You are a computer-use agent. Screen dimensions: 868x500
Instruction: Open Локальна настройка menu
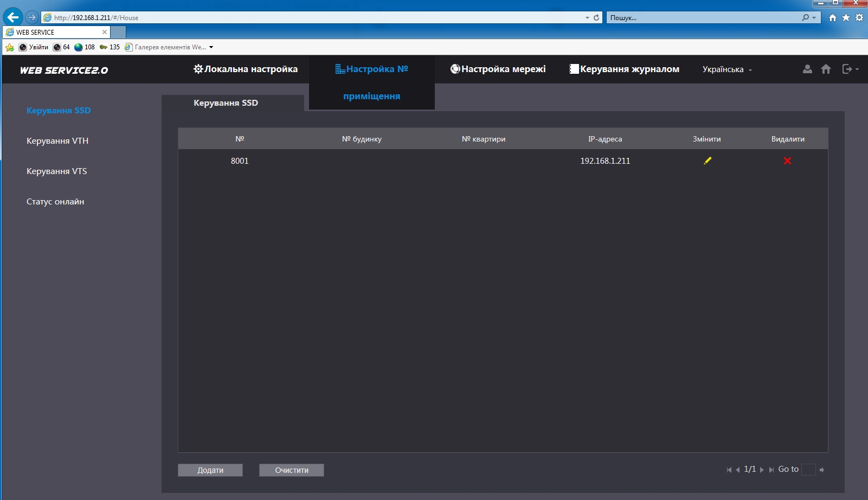tap(246, 69)
